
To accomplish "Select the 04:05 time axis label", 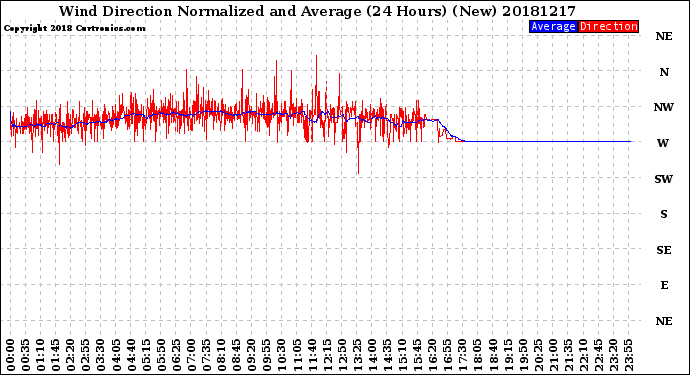I will coord(116,355).
